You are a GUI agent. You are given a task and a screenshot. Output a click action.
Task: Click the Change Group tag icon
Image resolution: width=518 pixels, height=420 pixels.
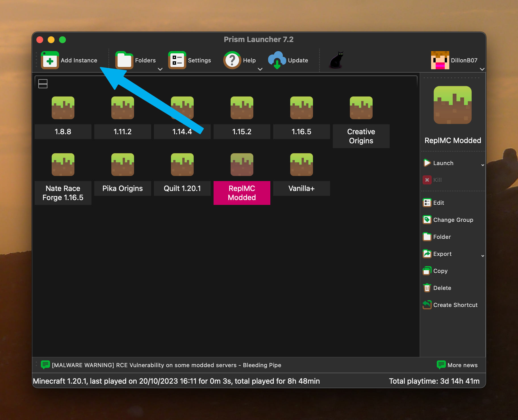coord(427,220)
